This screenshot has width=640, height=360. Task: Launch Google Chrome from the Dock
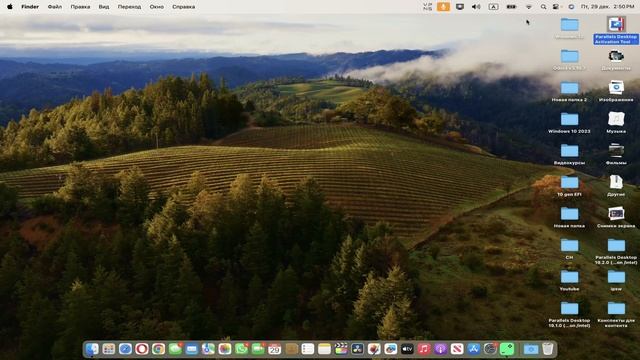click(x=158, y=349)
